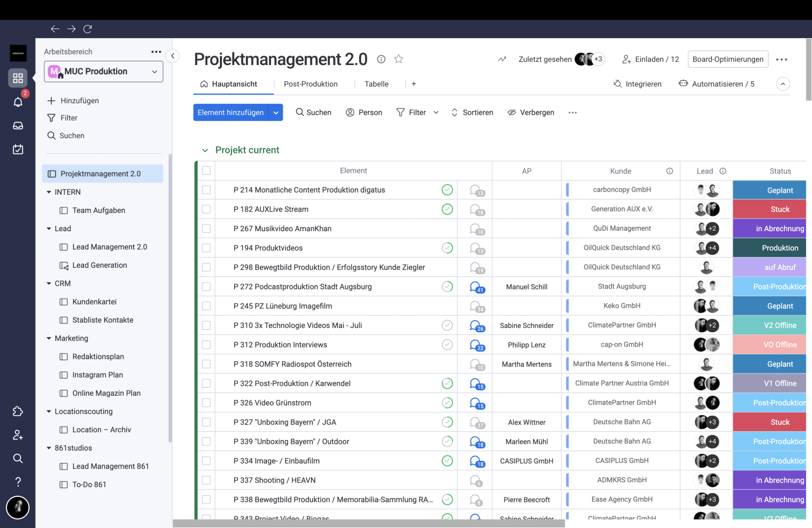Open updates bubble for P 272 Podcastproduktion
812x528 pixels.
click(476, 287)
